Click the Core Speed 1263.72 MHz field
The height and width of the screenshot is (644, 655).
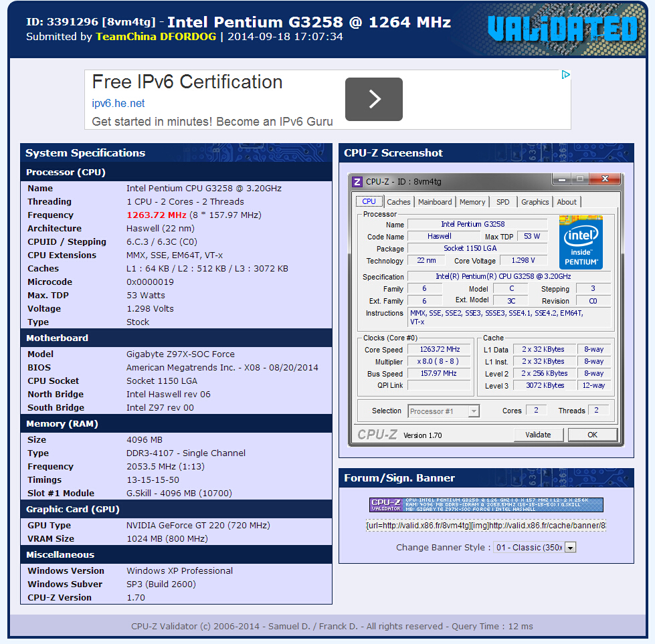(440, 349)
